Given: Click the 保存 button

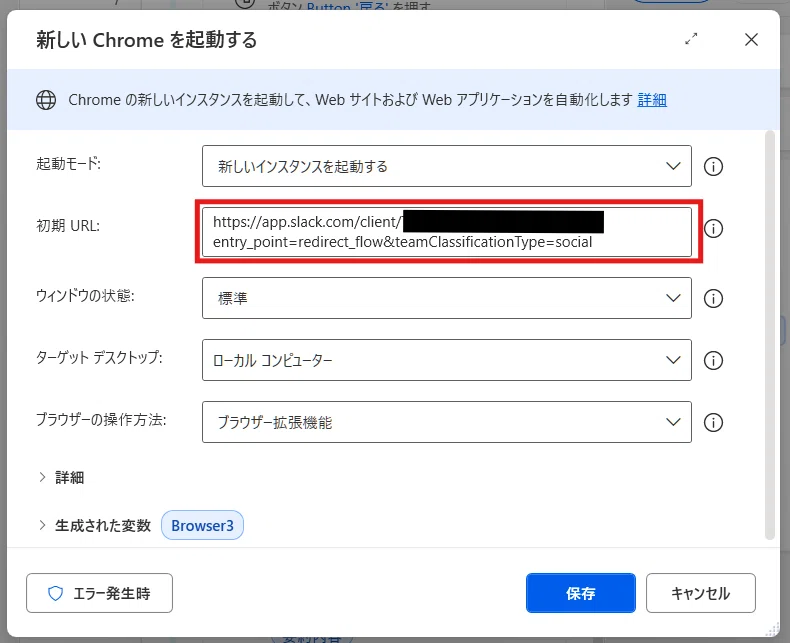Looking at the screenshot, I should [580, 593].
